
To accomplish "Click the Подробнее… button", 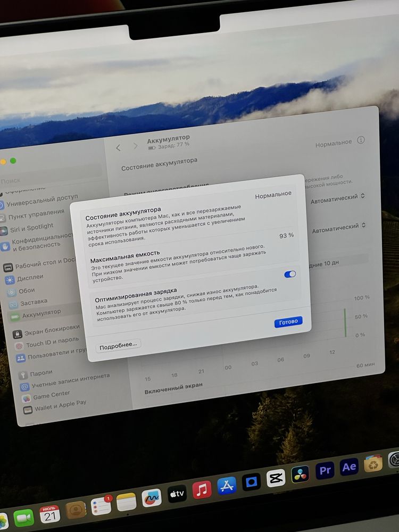I will [118, 345].
